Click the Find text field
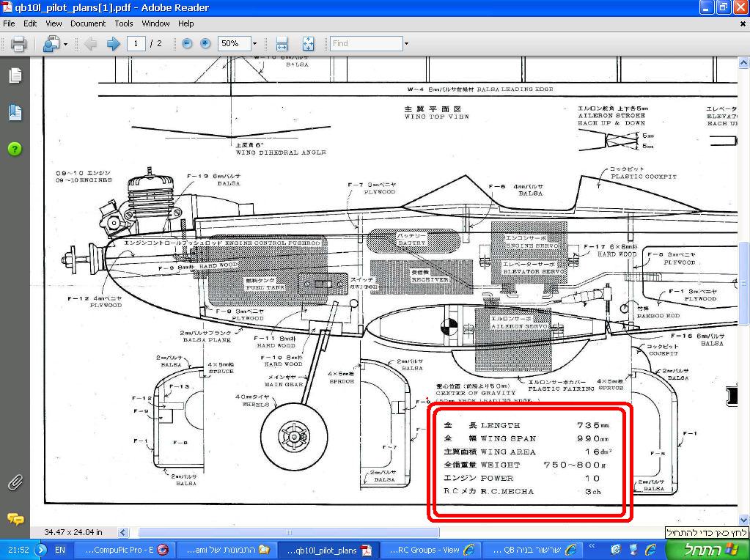 point(367,43)
